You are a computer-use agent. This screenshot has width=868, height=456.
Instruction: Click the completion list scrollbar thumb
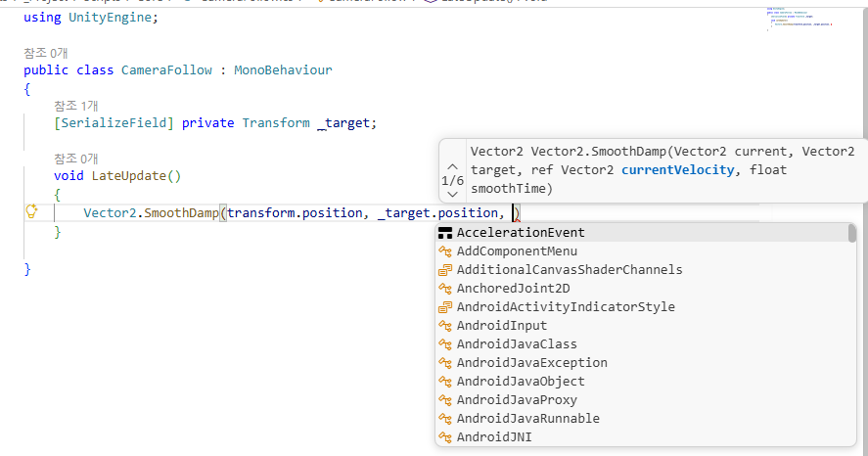[852, 233]
